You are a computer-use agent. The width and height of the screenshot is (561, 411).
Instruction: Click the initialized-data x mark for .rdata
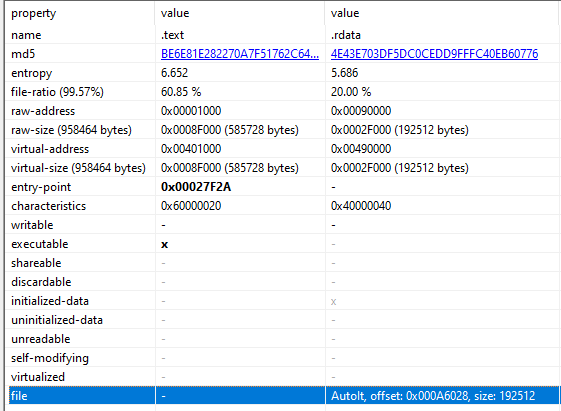(333, 302)
